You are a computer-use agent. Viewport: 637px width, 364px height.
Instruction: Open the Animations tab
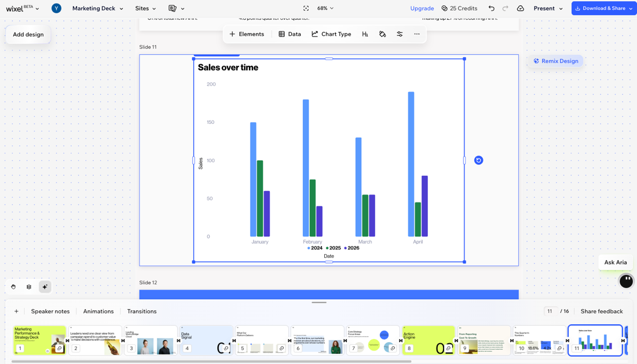[98, 311]
